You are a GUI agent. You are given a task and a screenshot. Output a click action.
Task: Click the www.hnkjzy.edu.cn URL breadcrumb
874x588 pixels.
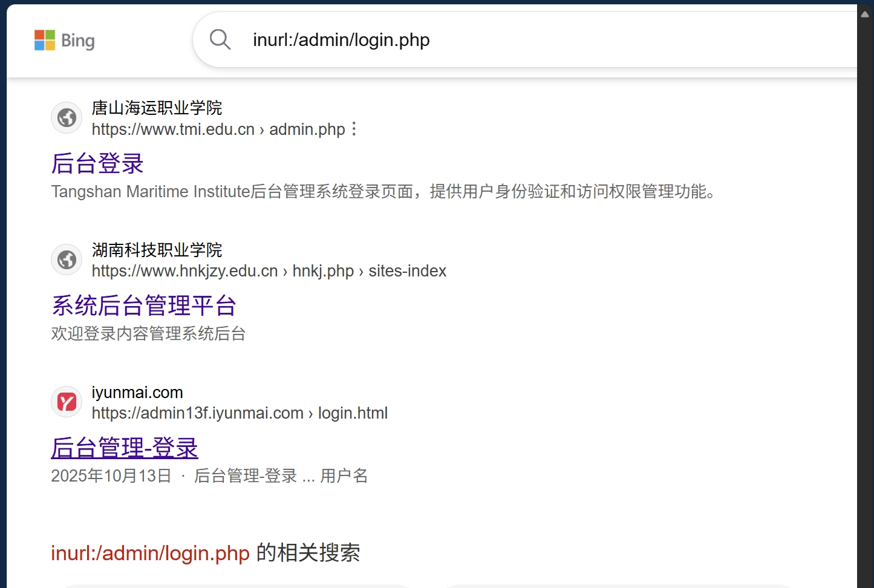click(269, 271)
